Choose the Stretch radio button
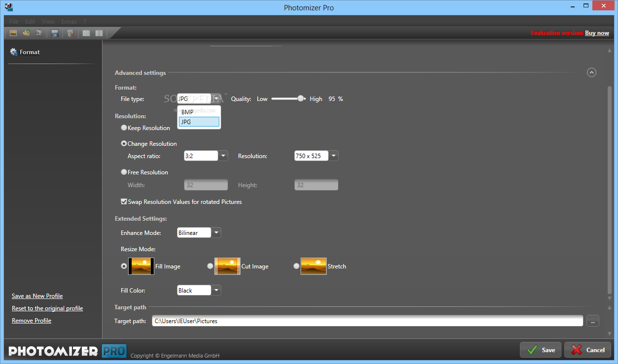Viewport: 618px width, 364px height. (296, 266)
